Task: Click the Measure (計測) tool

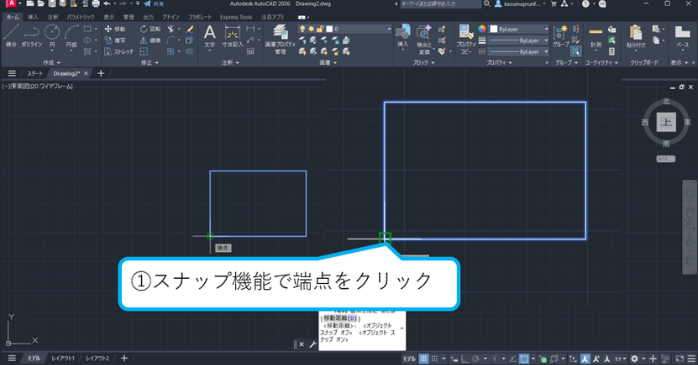Action: [596, 36]
